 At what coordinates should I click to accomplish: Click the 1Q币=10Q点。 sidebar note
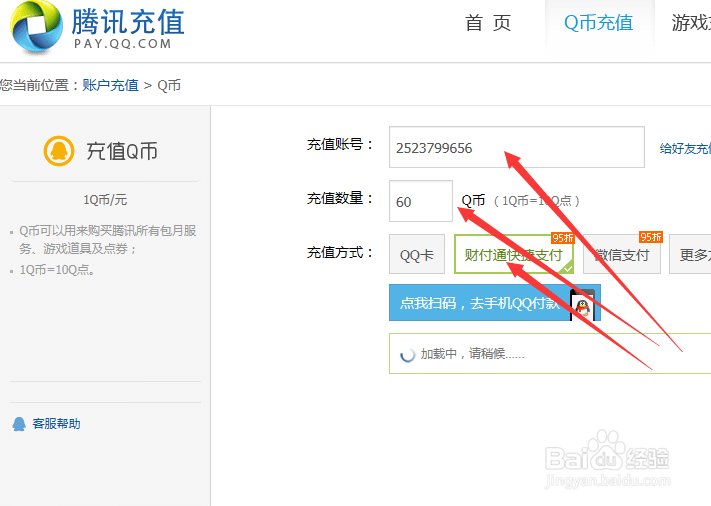click(x=57, y=270)
